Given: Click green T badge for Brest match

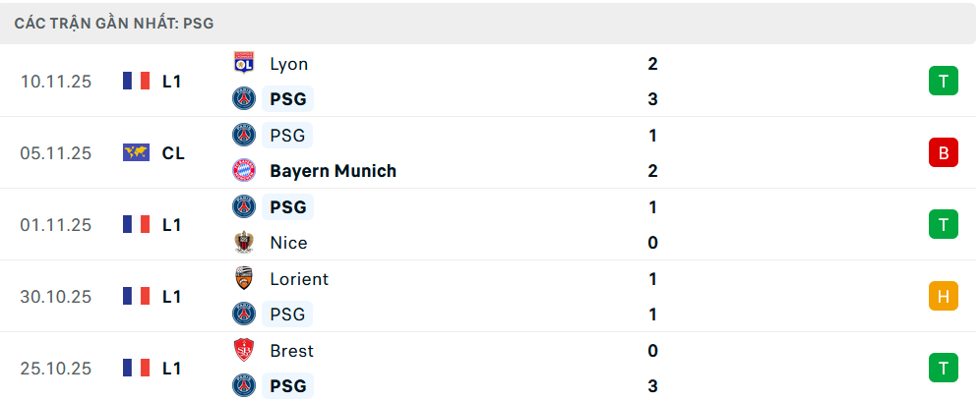Looking at the screenshot, I should pos(943,368).
